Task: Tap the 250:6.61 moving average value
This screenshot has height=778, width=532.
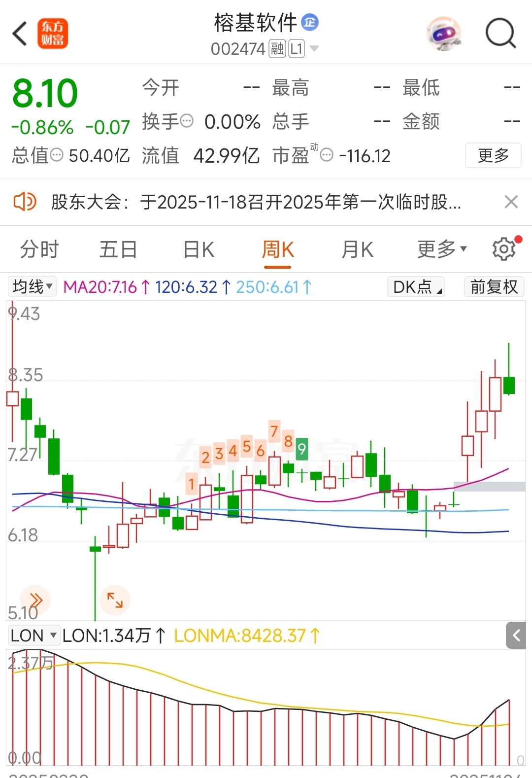Action: point(274,287)
